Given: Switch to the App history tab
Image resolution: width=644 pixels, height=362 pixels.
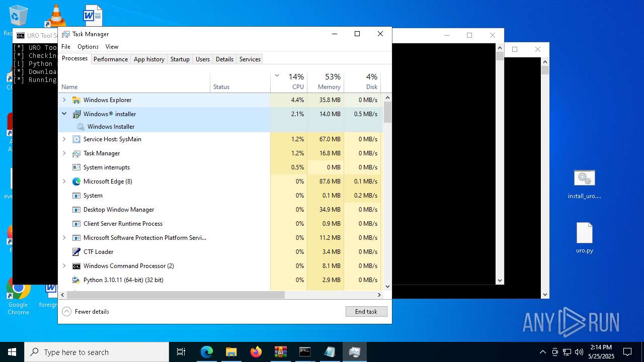Looking at the screenshot, I should tap(149, 59).
